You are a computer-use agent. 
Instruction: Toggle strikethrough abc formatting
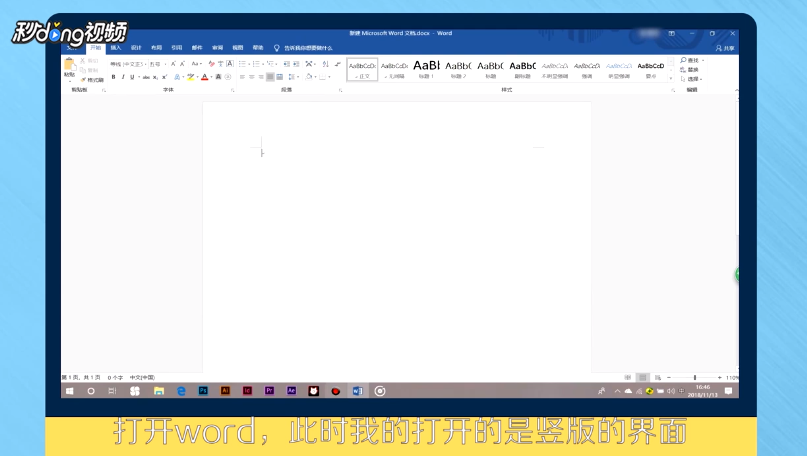146,77
